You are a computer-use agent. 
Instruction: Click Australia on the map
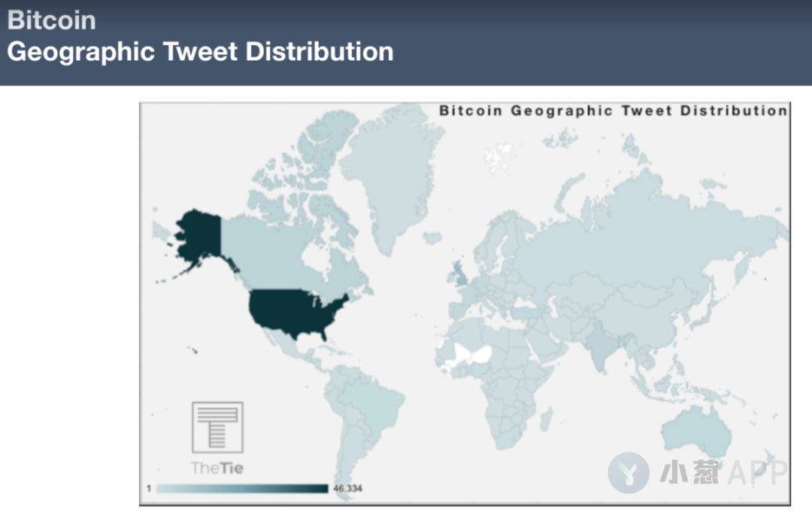696,432
